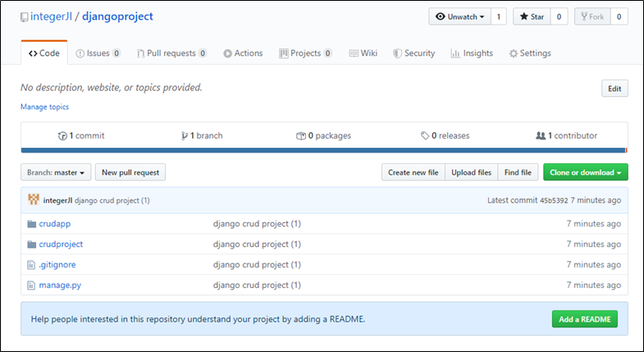644x352 pixels.
Task: Click the Create new file button
Action: [413, 172]
